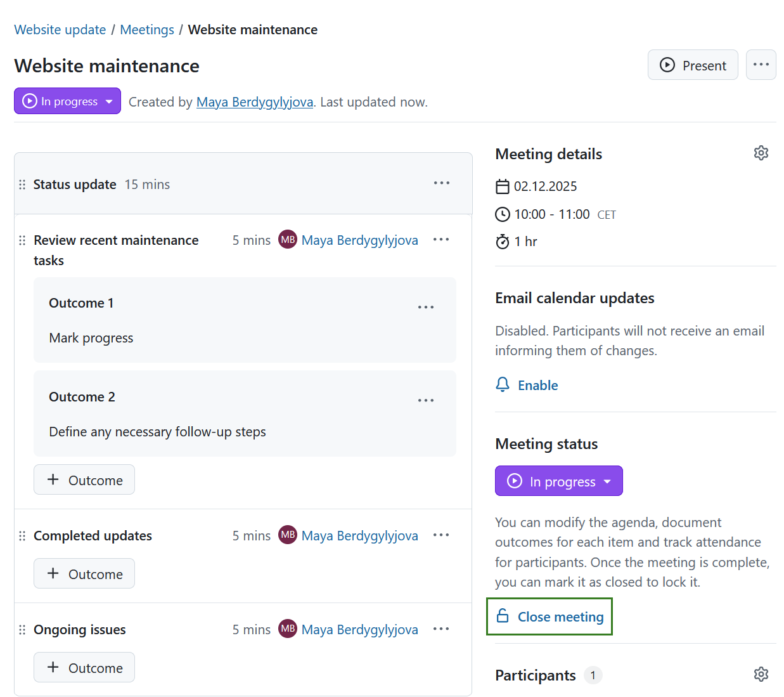Open Ongoing issues item options menu
The image size is (784, 697).
[x=440, y=629]
